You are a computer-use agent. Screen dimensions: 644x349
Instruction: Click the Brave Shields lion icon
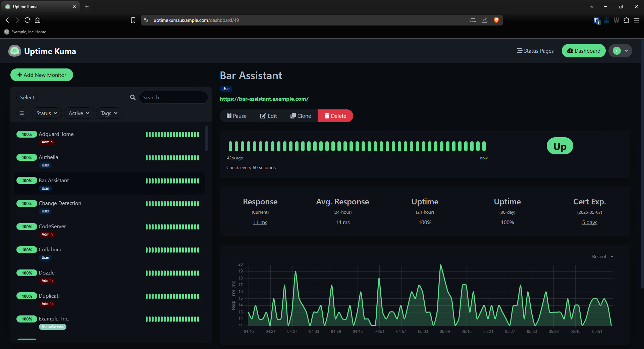click(496, 20)
